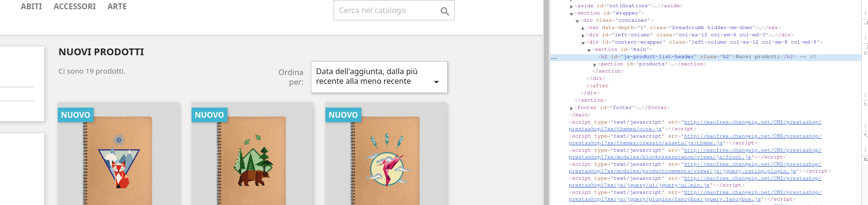This screenshot has width=868, height=205.
Task: Expand the nav breadcrumb node
Action: [x=583, y=28]
